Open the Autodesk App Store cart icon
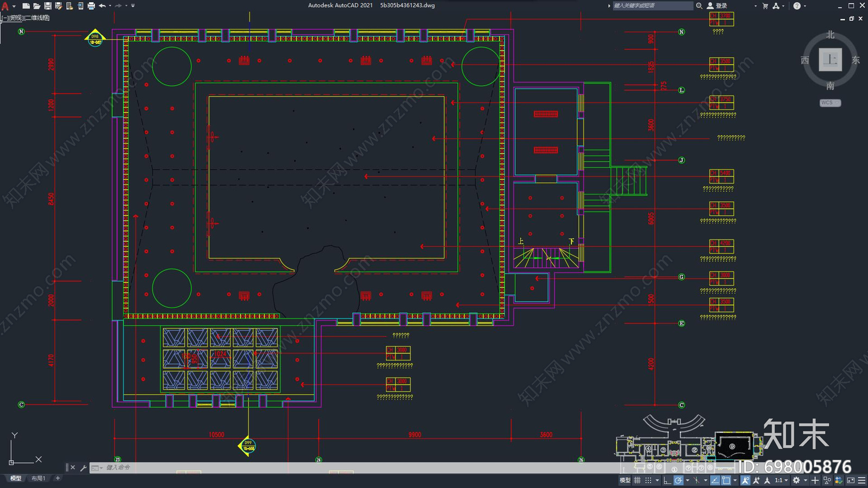 pos(765,5)
